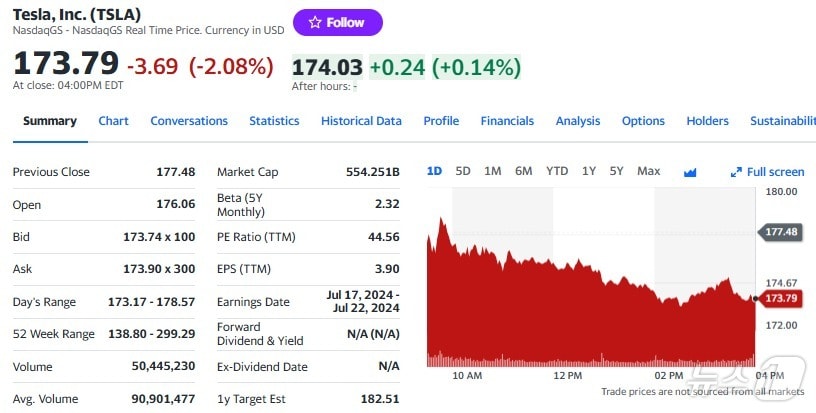Switch chart range to 5D

(463, 171)
